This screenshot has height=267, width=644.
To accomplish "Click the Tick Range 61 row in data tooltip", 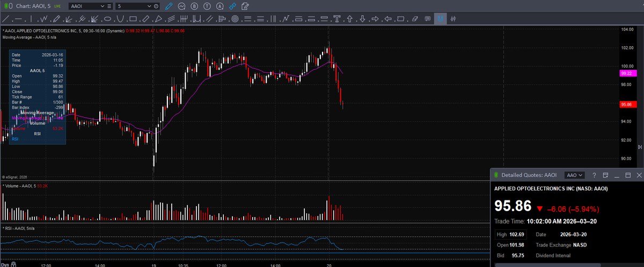I will pos(38,97).
